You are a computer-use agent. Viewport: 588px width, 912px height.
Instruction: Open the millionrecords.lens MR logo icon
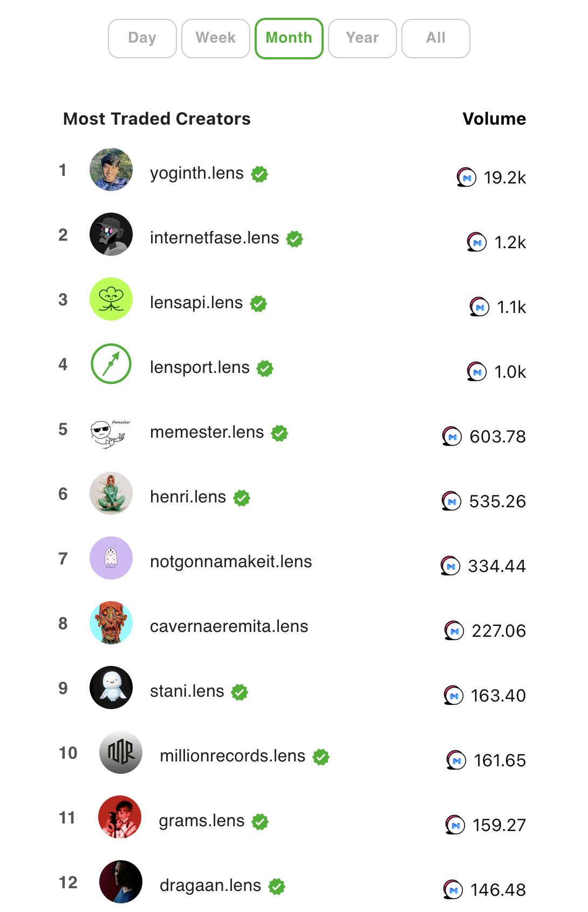[121, 752]
